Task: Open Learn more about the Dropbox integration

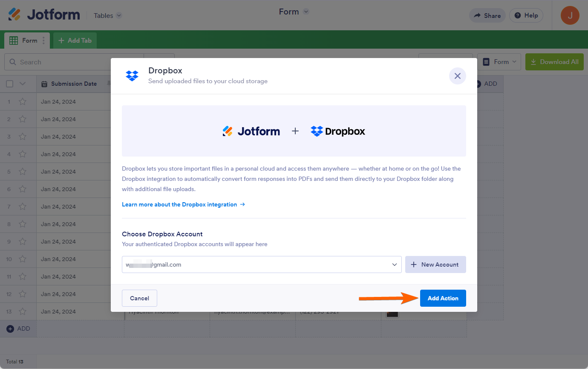Action: 183,204
